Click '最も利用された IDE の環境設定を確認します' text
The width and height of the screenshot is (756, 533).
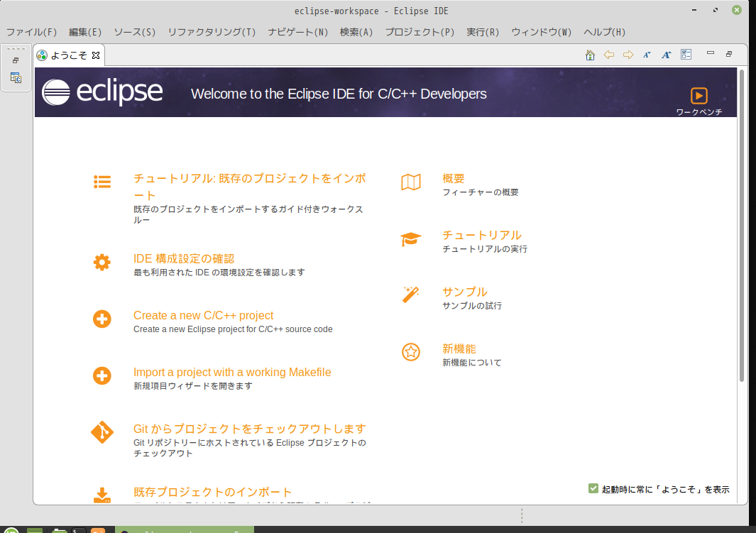219,273
